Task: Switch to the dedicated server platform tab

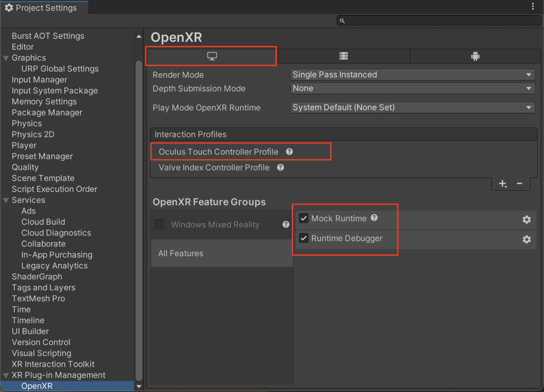Action: click(x=344, y=56)
